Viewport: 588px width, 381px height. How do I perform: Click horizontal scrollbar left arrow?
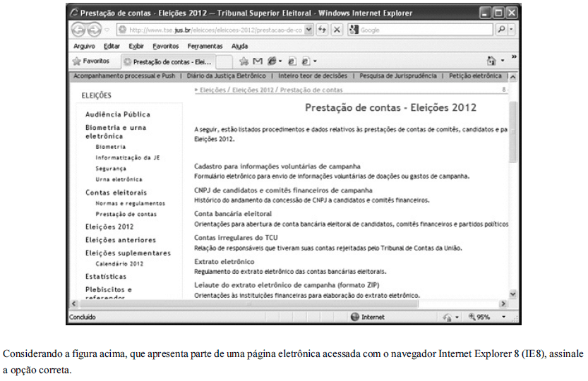tap(74, 304)
